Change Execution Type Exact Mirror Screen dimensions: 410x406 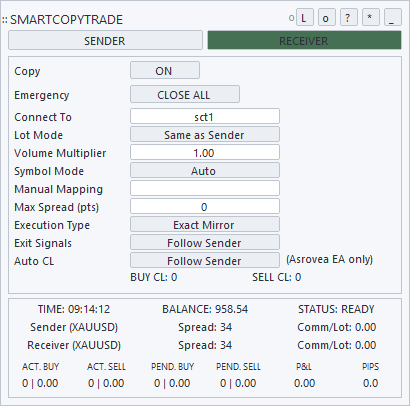coord(205,225)
